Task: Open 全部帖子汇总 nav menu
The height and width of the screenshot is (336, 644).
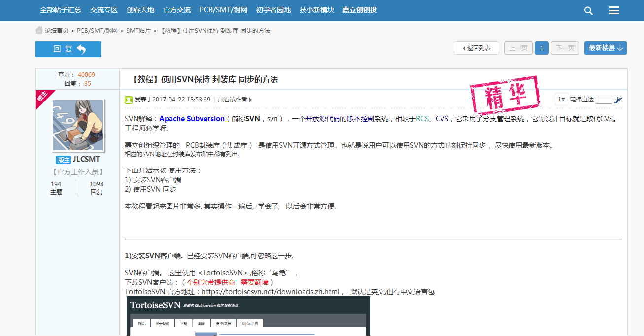Action: tap(61, 10)
